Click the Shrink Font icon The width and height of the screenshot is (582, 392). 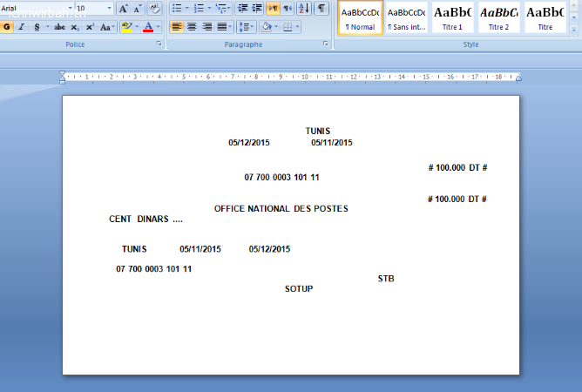(138, 8)
